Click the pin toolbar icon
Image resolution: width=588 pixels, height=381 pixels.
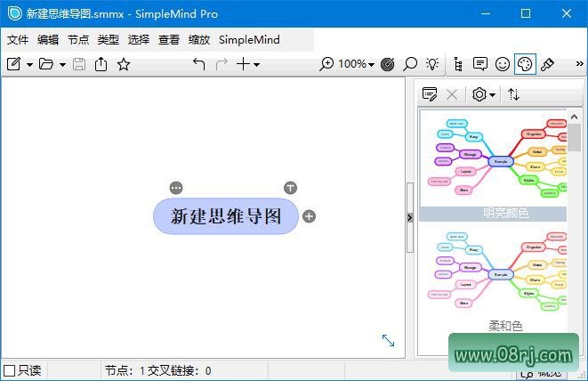point(547,64)
